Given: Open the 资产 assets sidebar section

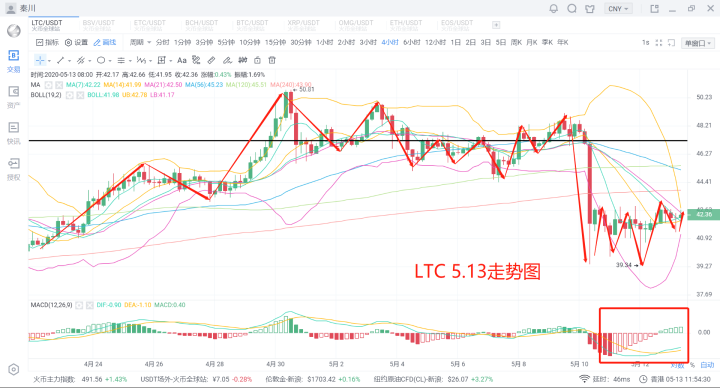Looking at the screenshot, I should point(14,97).
